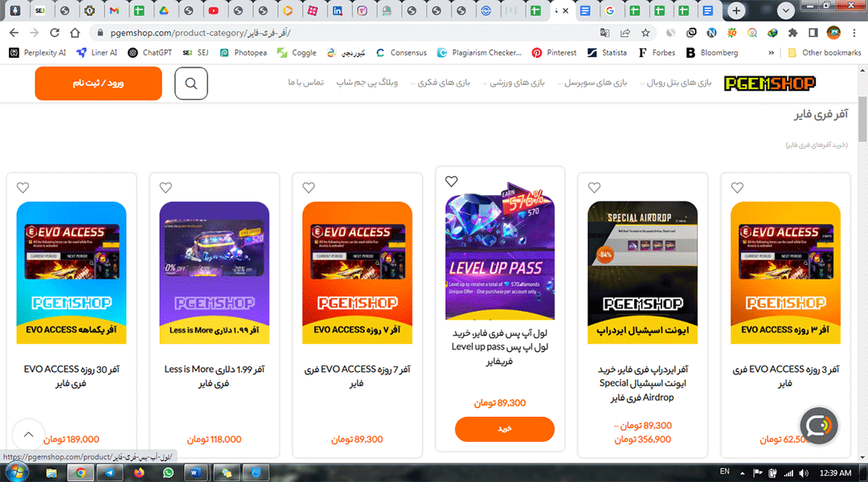Go to browser home page icon
The height and width of the screenshot is (482, 868).
tap(75, 33)
